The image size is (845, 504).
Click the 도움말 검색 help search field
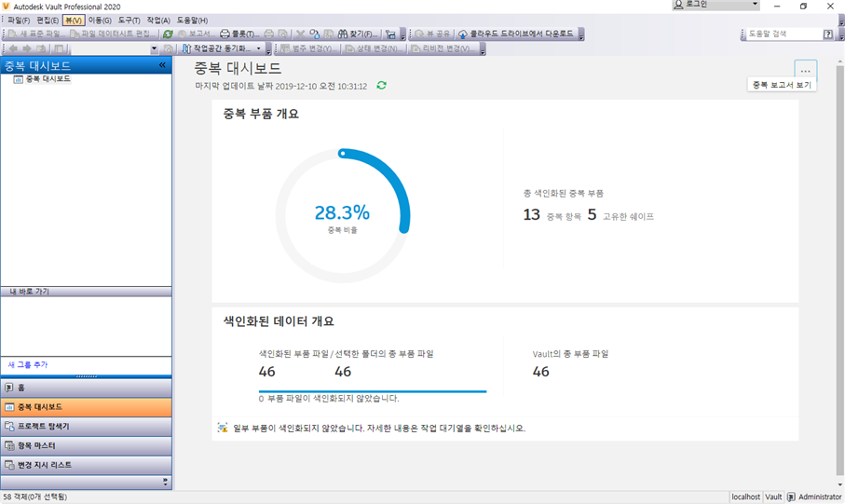(783, 34)
